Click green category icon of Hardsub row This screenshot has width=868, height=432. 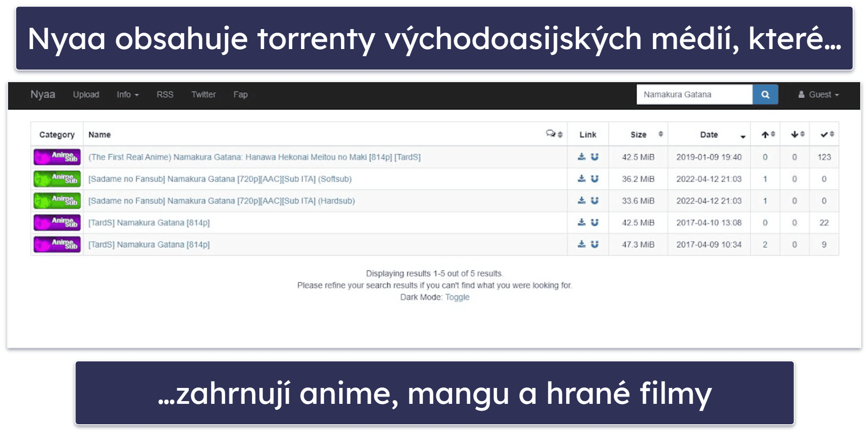[x=57, y=201]
